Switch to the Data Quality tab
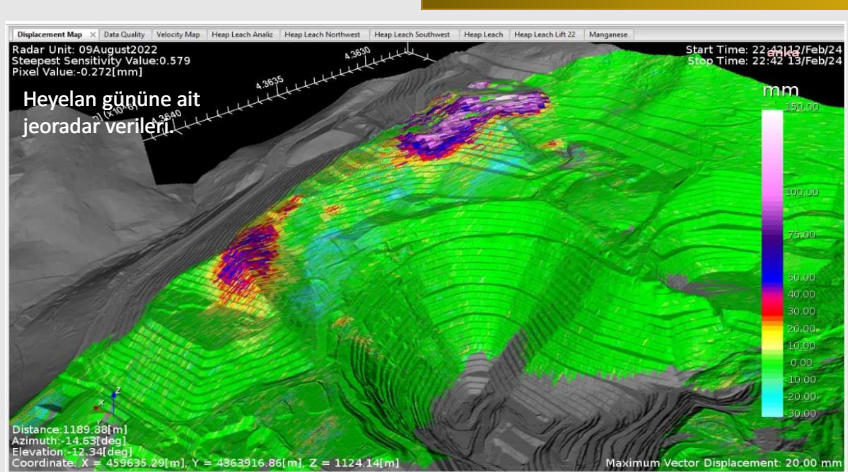Image resolution: width=848 pixels, height=472 pixels. click(125, 35)
